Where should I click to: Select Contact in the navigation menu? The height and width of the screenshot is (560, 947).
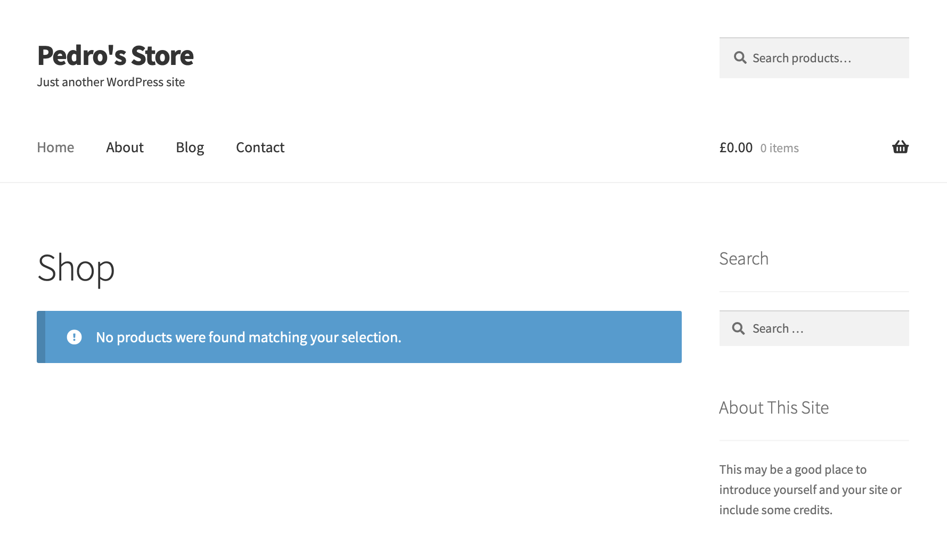[x=260, y=147]
